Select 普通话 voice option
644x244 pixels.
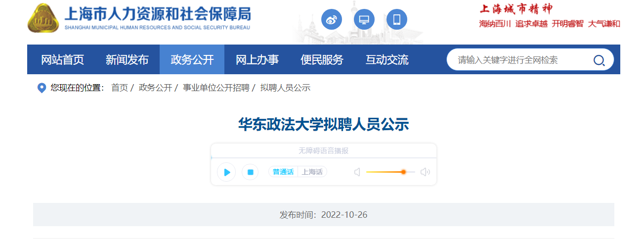(283, 172)
